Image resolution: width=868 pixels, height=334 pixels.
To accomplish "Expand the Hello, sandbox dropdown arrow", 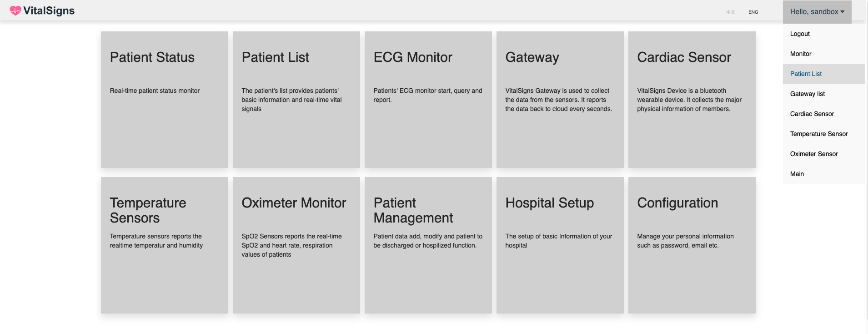I will pos(843,12).
